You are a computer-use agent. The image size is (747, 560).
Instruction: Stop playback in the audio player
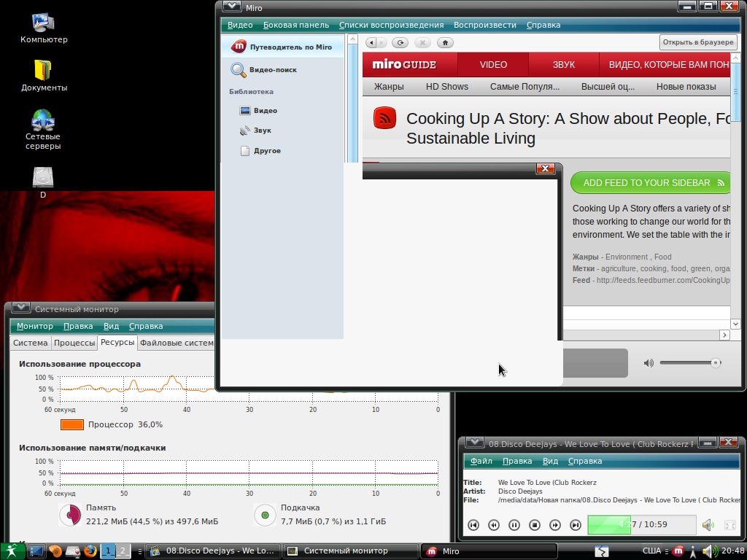(x=535, y=525)
